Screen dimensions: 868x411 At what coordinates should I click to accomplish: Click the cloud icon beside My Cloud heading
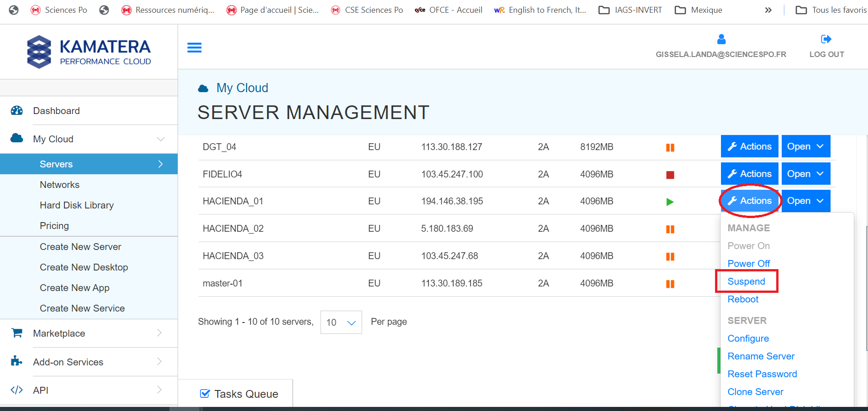pos(203,88)
